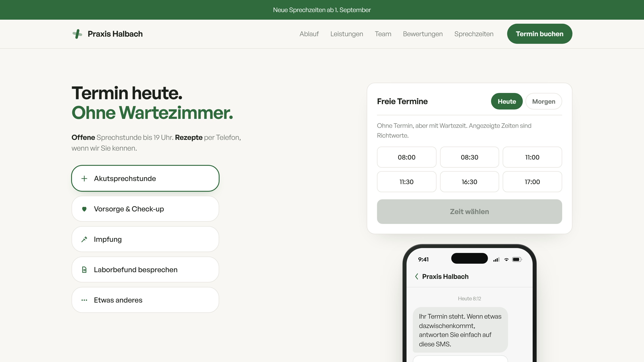Viewport: 644px width, 362px height.
Task: Click the Praxis Halbach logo text
Action: coord(115,34)
